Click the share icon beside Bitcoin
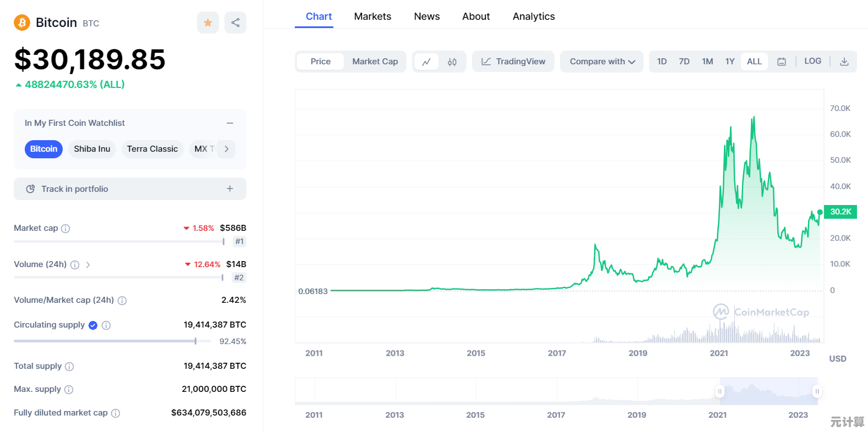 point(235,23)
